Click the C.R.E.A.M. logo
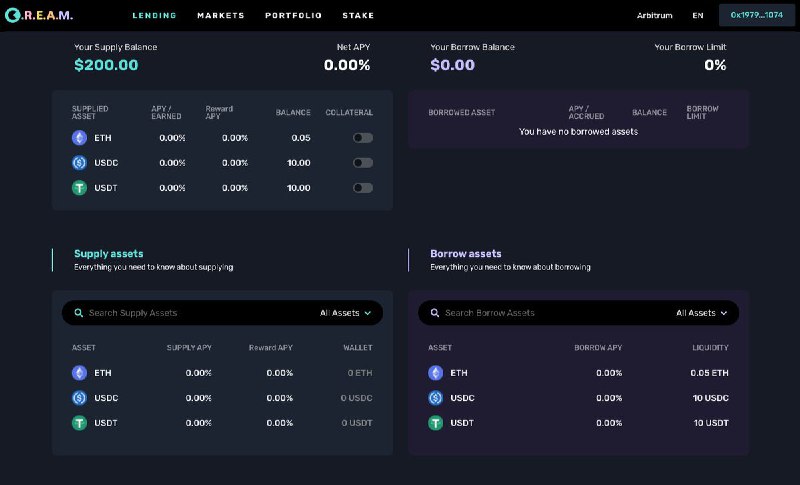Screen dimensions: 800x485 tap(39, 15)
